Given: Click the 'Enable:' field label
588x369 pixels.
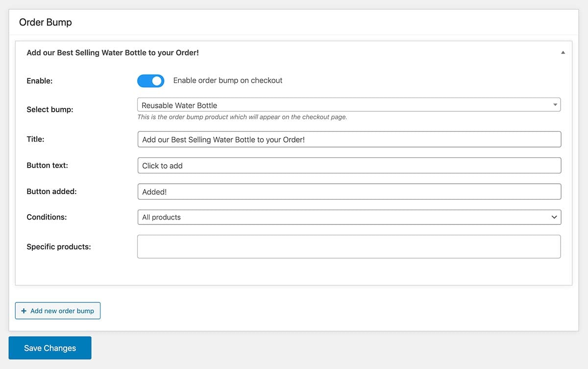Looking at the screenshot, I should (x=40, y=81).
